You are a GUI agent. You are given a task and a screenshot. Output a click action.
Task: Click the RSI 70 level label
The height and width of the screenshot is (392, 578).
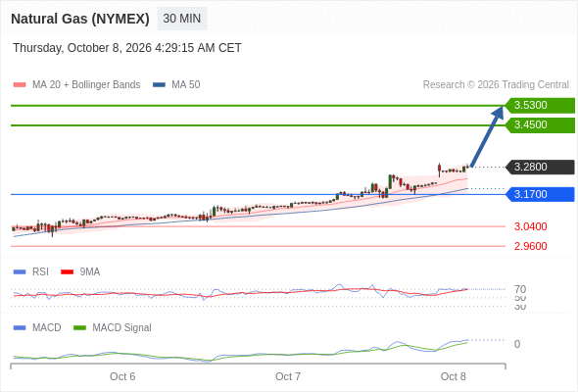[520, 289]
